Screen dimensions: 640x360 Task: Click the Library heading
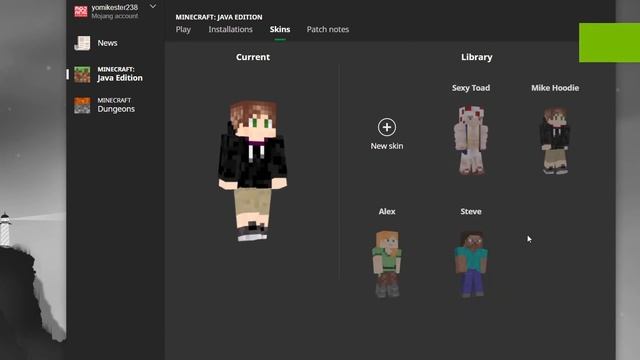tap(477, 57)
